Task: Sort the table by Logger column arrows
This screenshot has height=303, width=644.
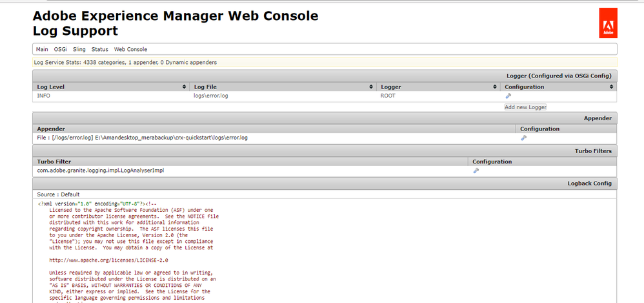Action: (x=495, y=87)
